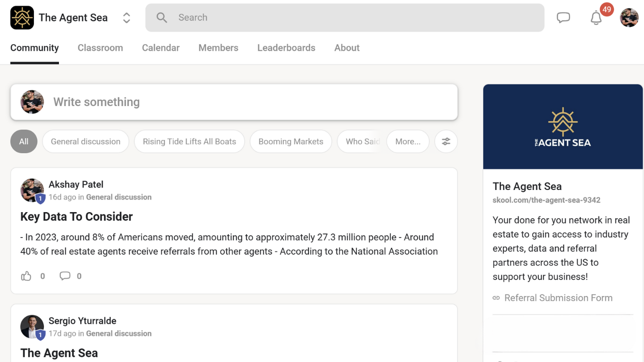
Task: Click the search magnifier icon
Action: (x=162, y=18)
